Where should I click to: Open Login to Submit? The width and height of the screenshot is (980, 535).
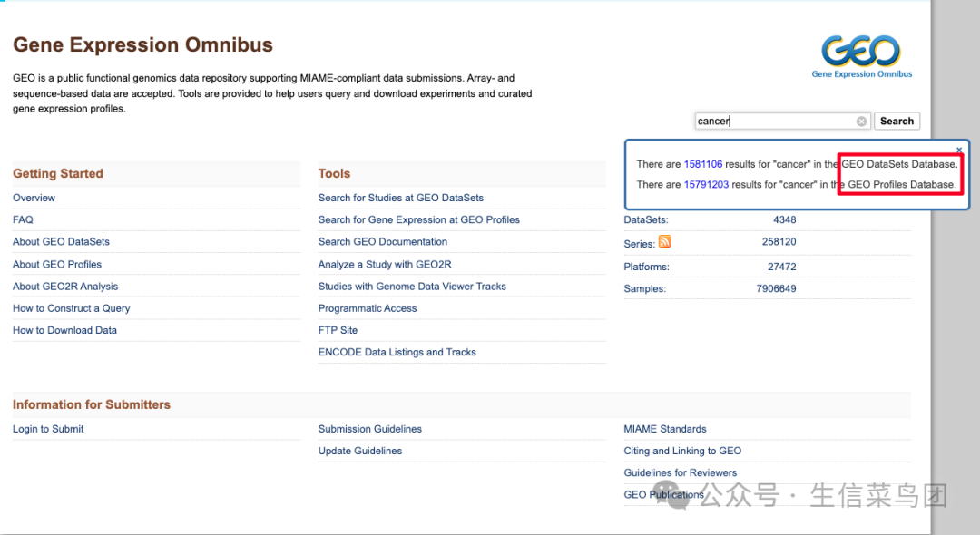tap(47, 429)
